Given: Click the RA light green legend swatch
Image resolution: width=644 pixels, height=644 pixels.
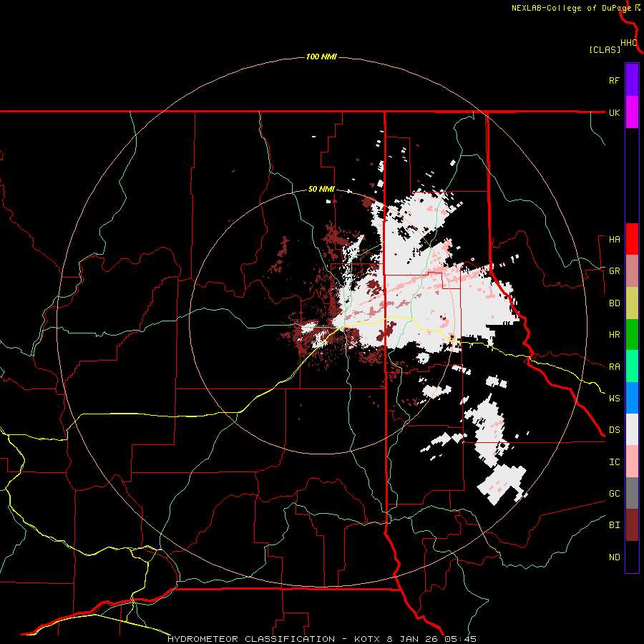Looking at the screenshot, I should (632, 366).
